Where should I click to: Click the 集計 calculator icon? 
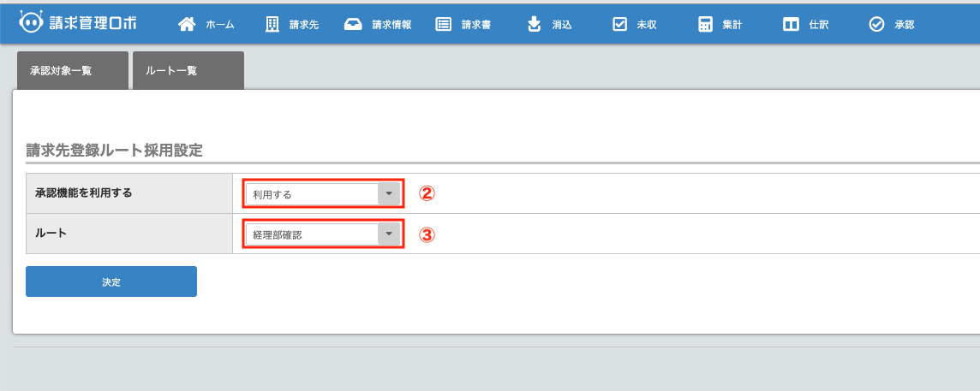pyautogui.click(x=705, y=25)
